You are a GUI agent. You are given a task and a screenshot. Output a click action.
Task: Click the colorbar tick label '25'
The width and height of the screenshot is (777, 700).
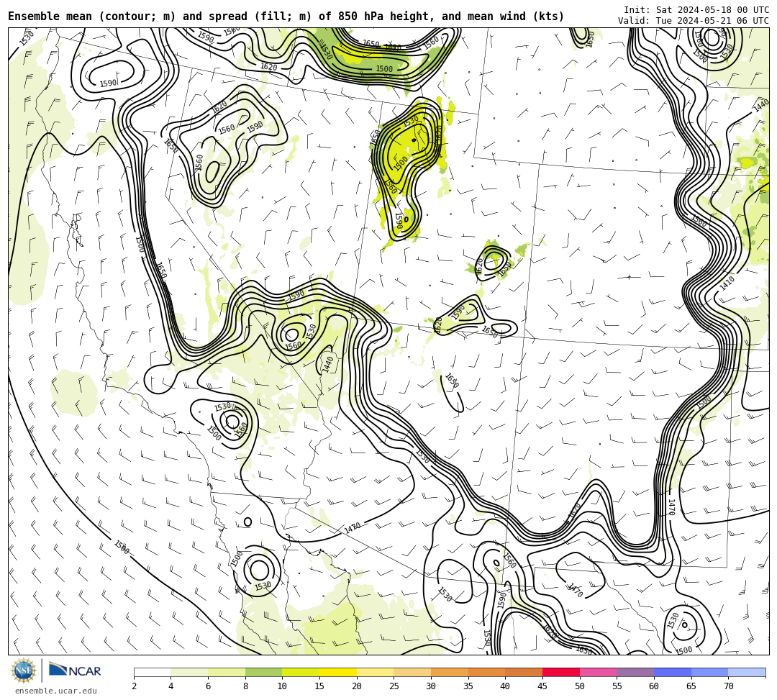(394, 686)
